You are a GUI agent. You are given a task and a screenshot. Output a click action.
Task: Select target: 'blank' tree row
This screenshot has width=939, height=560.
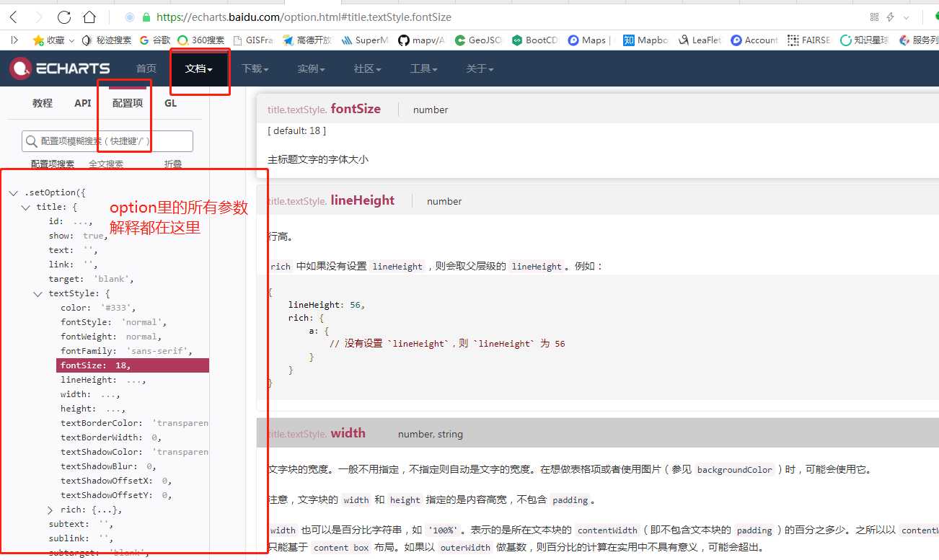[x=92, y=279]
